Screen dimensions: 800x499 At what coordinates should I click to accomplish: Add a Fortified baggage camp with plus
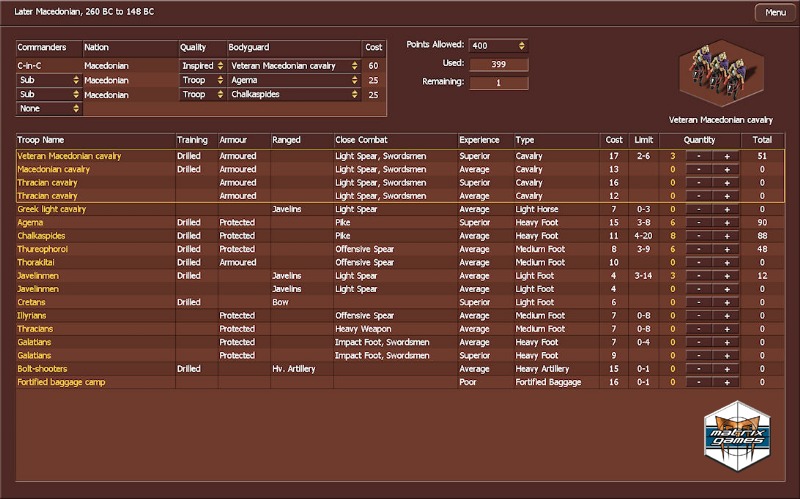pyautogui.click(x=726, y=382)
